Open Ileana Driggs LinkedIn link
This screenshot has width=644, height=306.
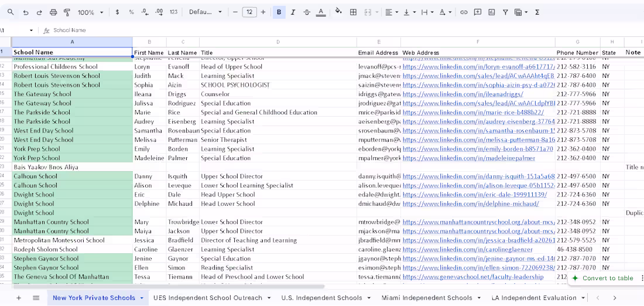pos(463,94)
